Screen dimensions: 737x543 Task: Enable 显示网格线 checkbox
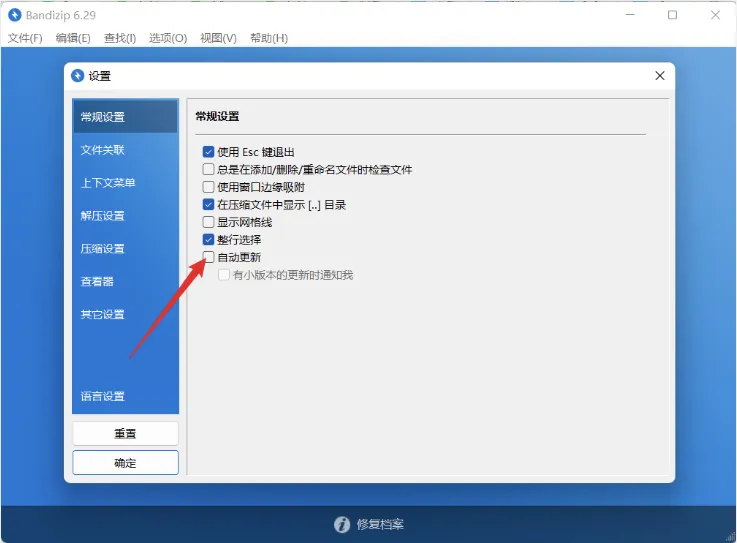pyautogui.click(x=208, y=222)
